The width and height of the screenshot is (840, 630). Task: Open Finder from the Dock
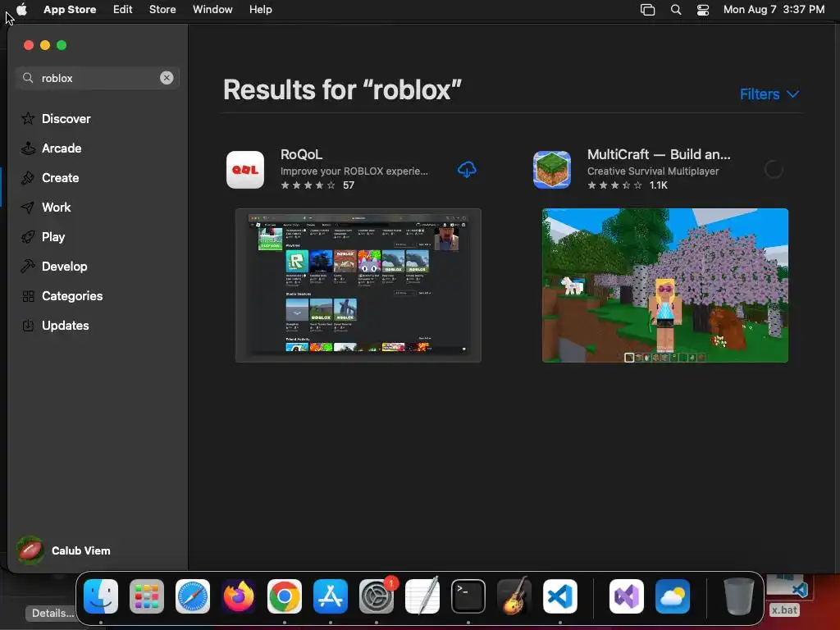click(x=101, y=596)
